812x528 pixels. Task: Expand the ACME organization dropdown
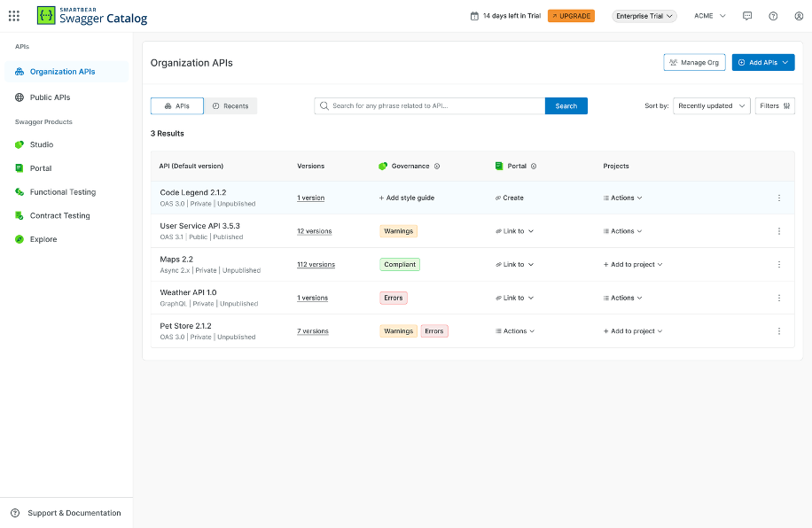point(710,16)
